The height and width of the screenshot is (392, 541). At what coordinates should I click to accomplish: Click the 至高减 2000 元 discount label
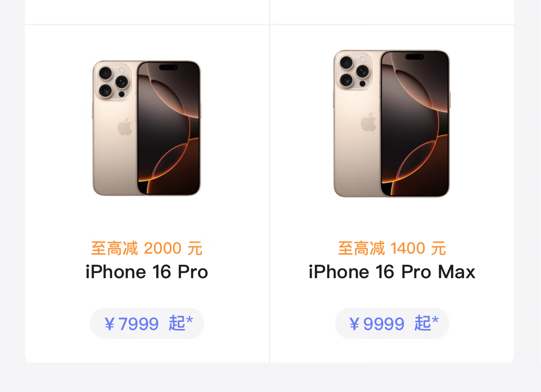[147, 248]
